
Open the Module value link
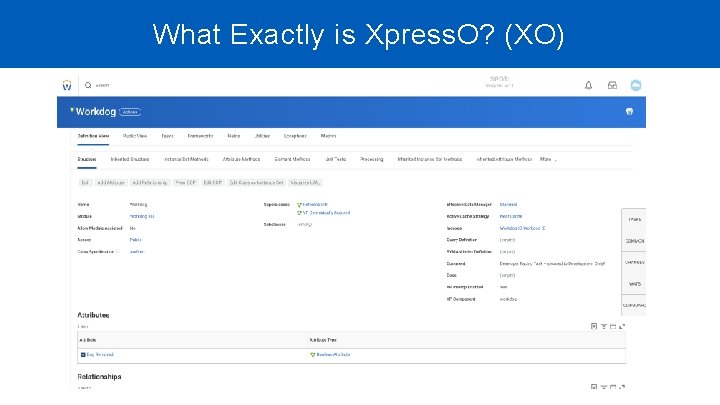pyautogui.click(x=142, y=216)
